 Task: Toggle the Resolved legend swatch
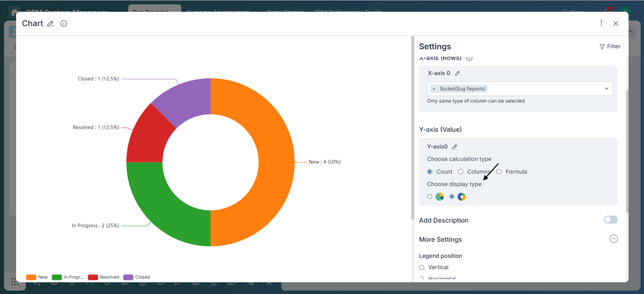coord(93,277)
